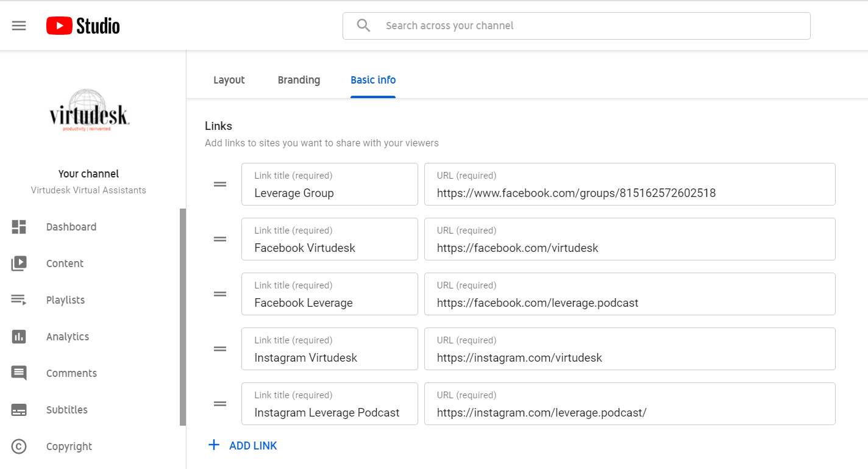The height and width of the screenshot is (469, 868).
Task: Open the hamburger menu
Action: pyautogui.click(x=19, y=26)
